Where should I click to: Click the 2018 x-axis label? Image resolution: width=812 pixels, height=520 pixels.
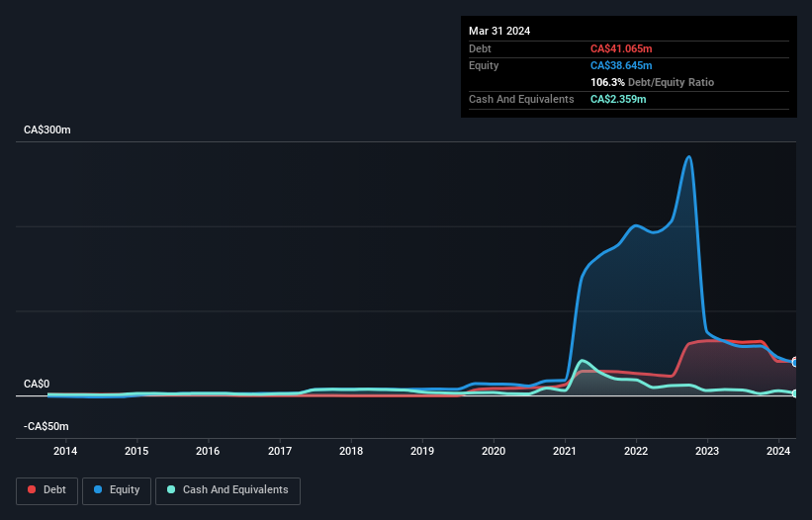351,451
